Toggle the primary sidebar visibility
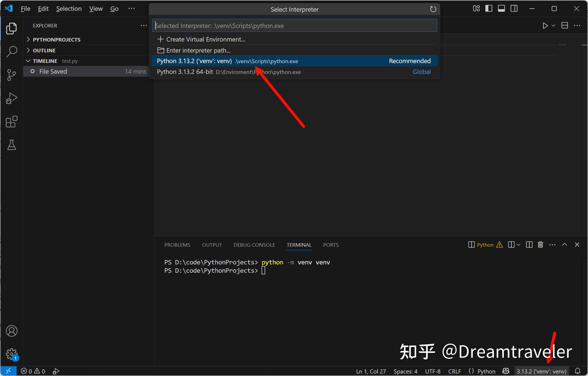588x376 pixels. click(489, 8)
